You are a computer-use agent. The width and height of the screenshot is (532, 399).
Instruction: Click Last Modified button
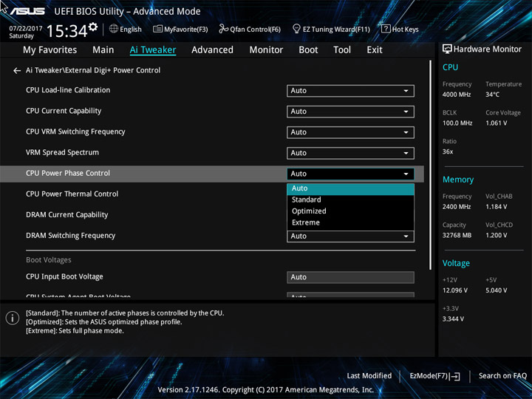point(369,375)
